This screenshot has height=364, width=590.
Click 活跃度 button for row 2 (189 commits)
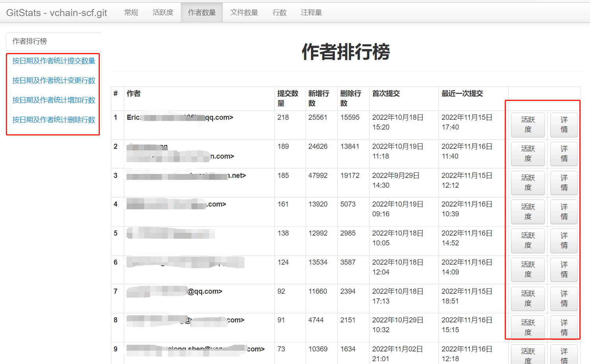(x=528, y=154)
